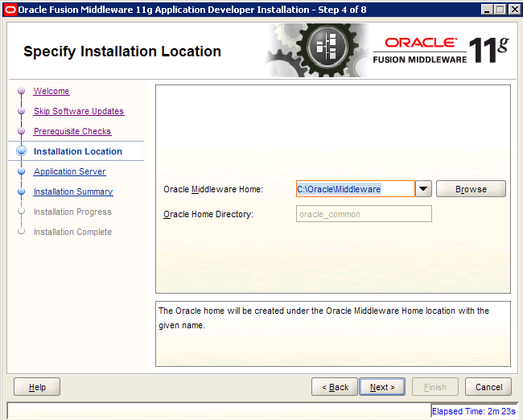This screenshot has height=420, width=523.
Task: Click the Oracle Home Directory label
Action: pyautogui.click(x=208, y=214)
